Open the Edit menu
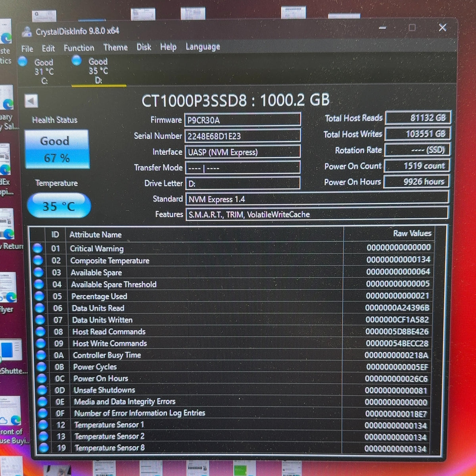Viewport: 476px width, 476px height. click(48, 48)
